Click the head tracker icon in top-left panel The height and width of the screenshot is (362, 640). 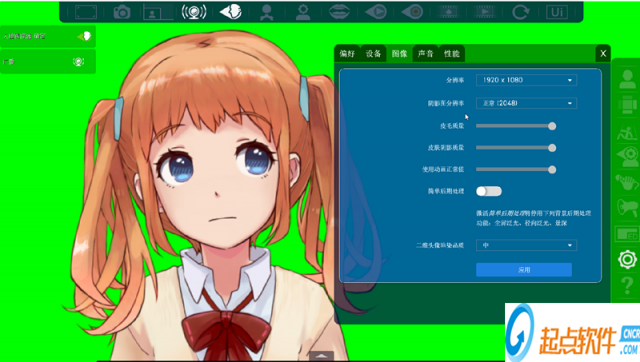click(x=84, y=36)
